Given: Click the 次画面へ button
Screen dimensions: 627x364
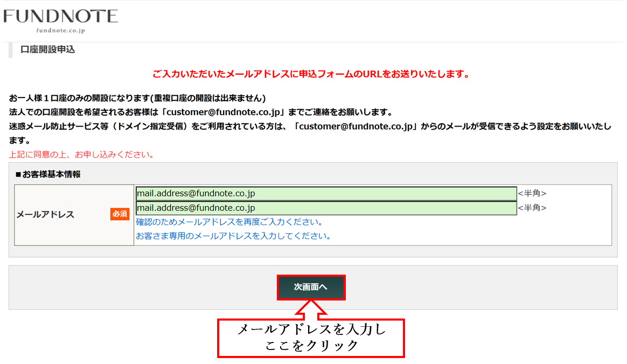Looking at the screenshot, I should click(311, 288).
